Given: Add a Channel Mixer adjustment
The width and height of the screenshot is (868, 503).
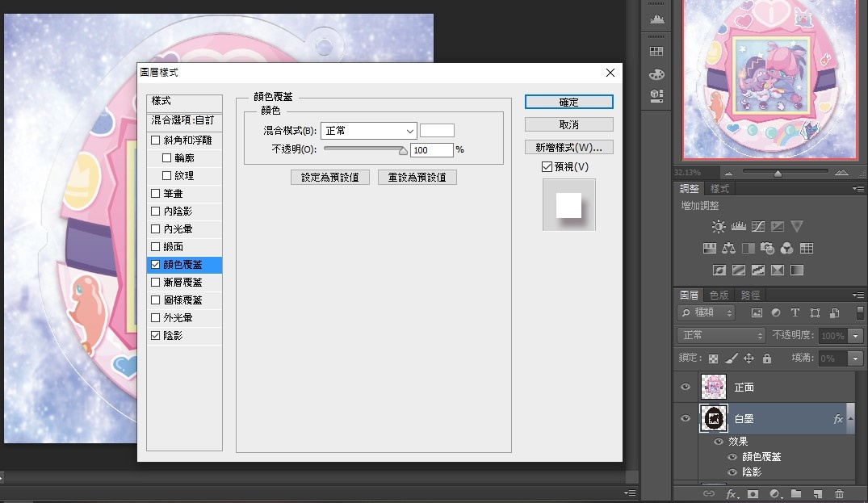Looking at the screenshot, I should click(786, 249).
